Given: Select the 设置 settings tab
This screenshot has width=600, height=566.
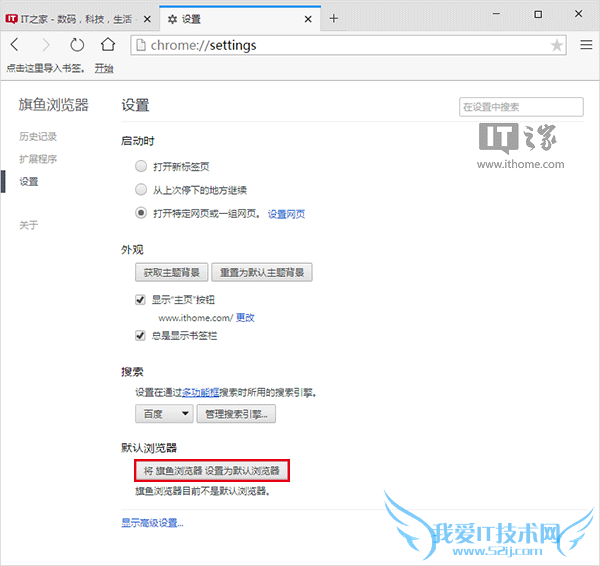Looking at the screenshot, I should pyautogui.click(x=240, y=19).
